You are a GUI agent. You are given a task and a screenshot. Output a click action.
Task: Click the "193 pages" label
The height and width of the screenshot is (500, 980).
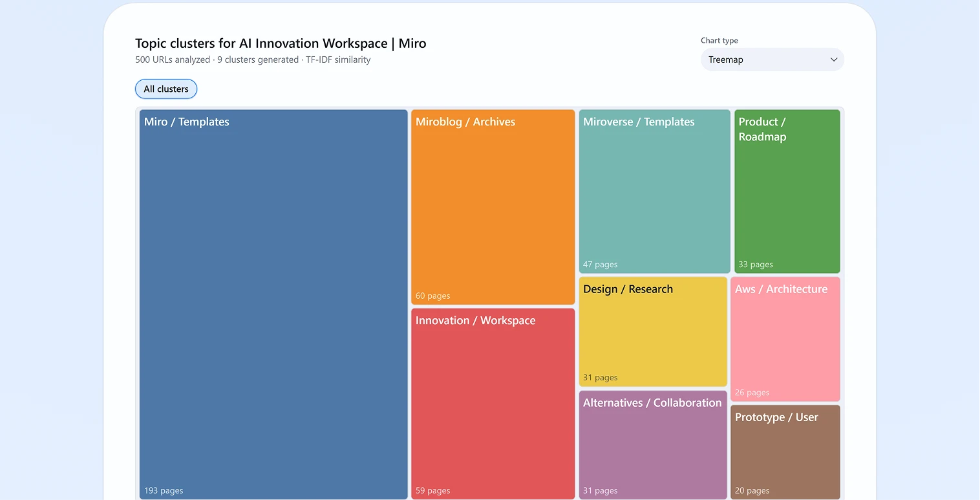click(x=164, y=490)
